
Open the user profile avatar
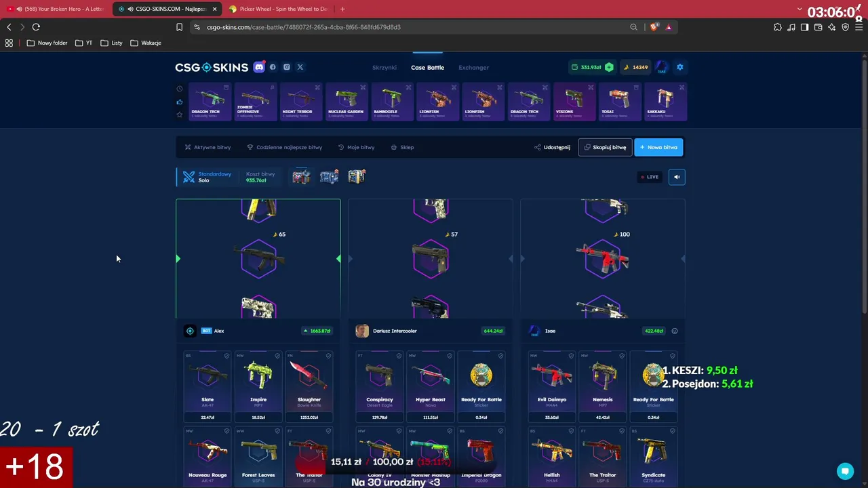click(662, 67)
